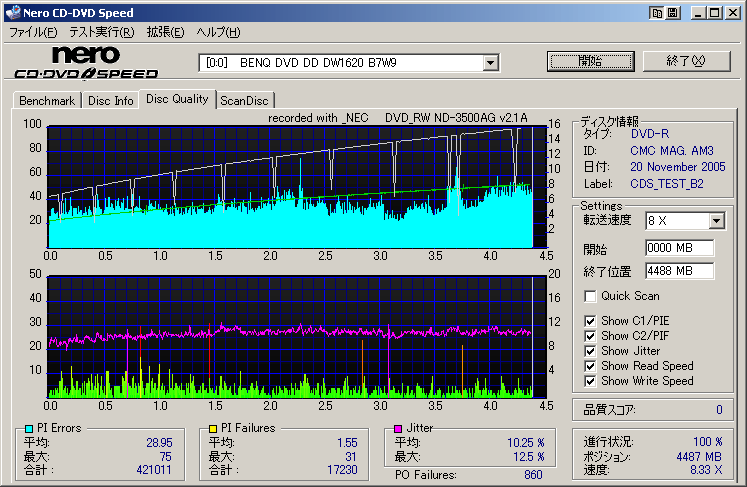Click PI Errors total 421011
This screenshot has width=747, height=487.
pos(154,470)
